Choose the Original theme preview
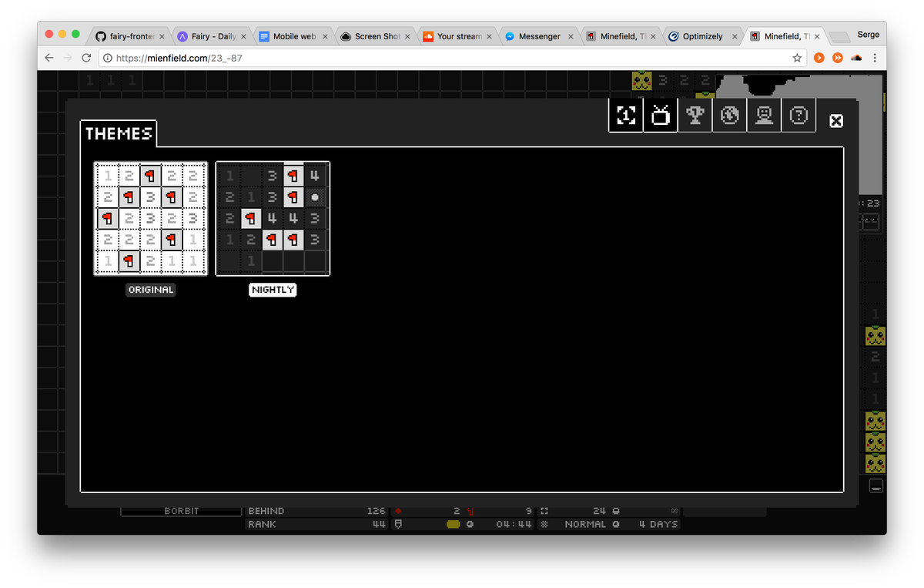The width and height of the screenshot is (924, 588). point(151,218)
